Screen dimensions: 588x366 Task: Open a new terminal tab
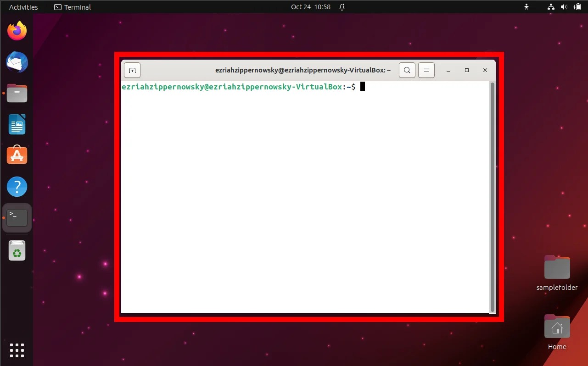tap(132, 70)
